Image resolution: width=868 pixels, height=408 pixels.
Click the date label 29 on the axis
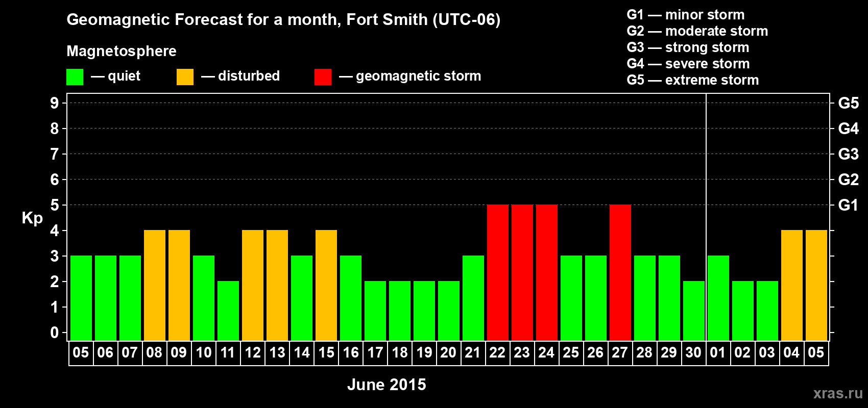click(x=669, y=353)
